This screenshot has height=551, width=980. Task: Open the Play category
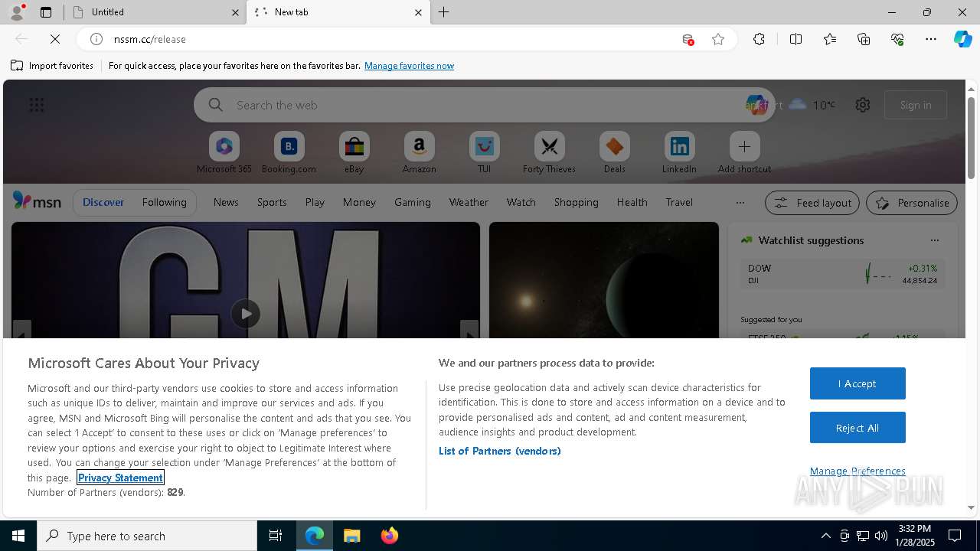pos(315,202)
